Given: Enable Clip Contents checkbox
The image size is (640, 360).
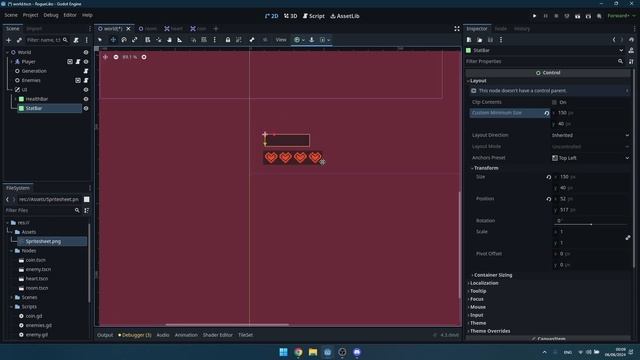Looking at the screenshot, I should [554, 102].
